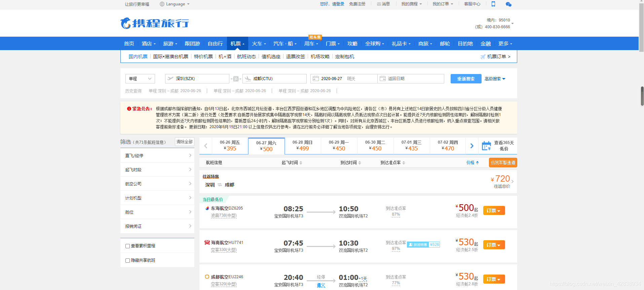Click the Hainan Airlines logo icon
This screenshot has width=644, height=290.
tap(207, 242)
